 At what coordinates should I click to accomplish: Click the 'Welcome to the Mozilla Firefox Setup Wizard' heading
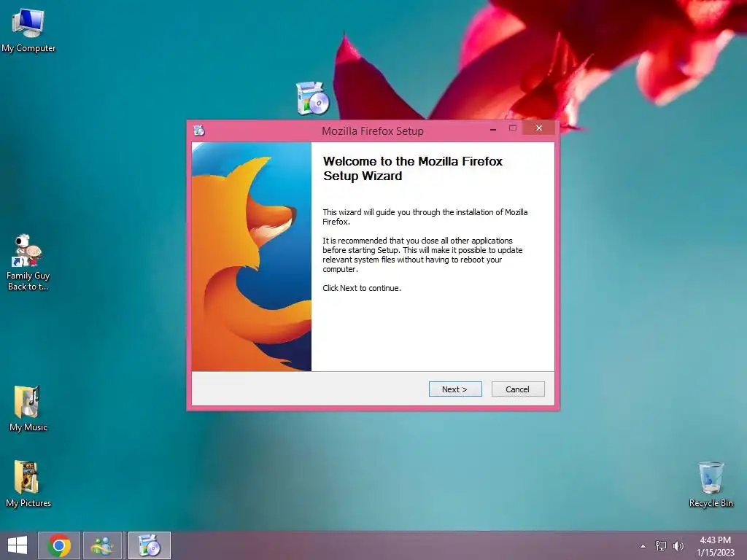tap(413, 168)
